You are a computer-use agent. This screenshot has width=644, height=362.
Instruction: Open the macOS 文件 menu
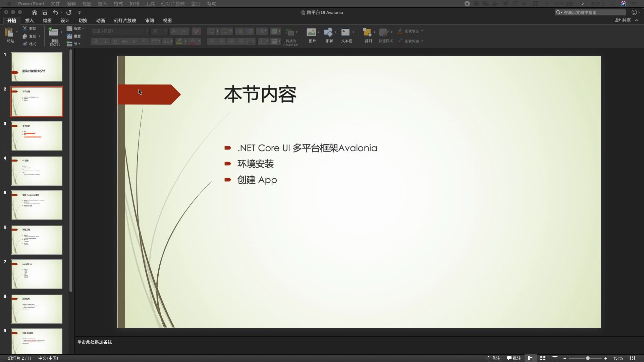[55, 4]
